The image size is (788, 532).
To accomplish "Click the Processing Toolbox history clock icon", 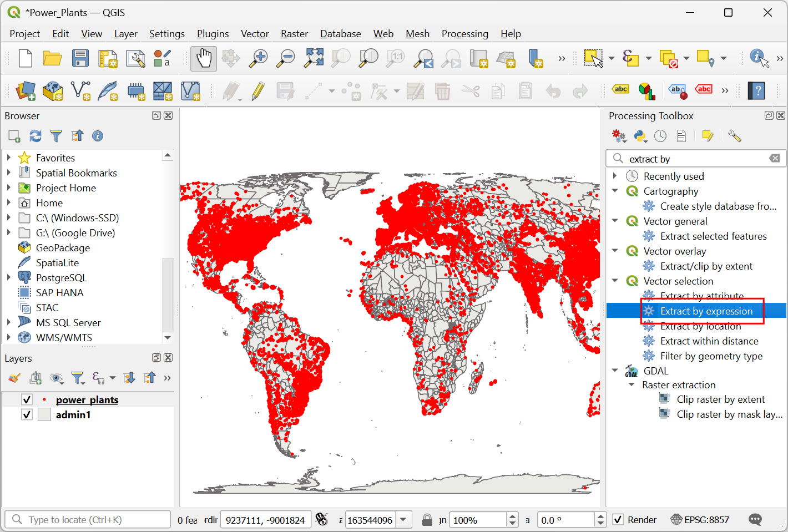I will click(660, 136).
